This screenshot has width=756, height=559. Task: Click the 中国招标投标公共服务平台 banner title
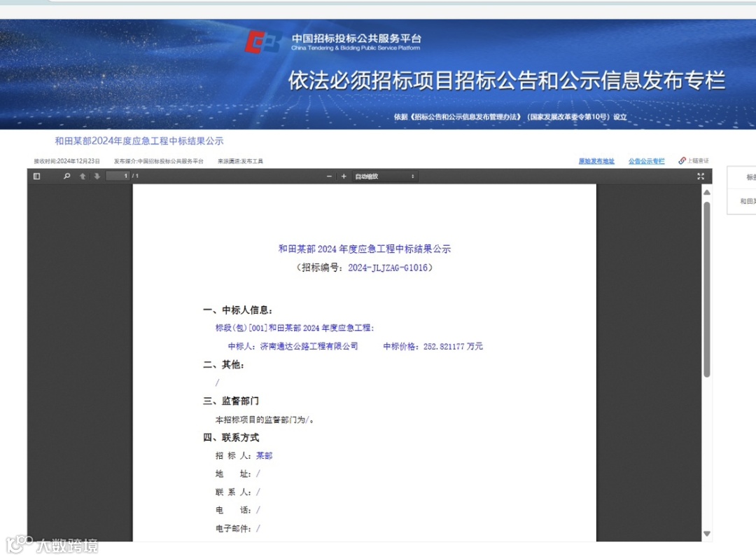pos(356,39)
